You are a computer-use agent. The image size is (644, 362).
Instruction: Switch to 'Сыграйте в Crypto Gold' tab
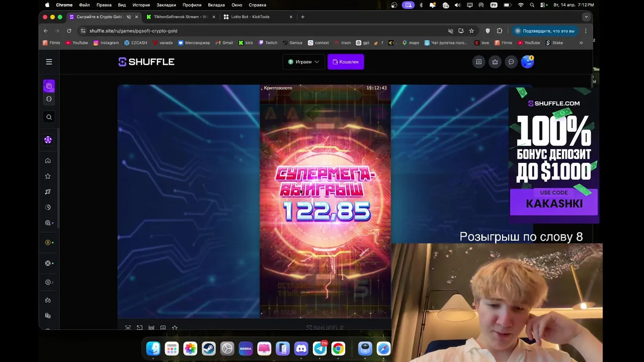pyautogui.click(x=99, y=17)
